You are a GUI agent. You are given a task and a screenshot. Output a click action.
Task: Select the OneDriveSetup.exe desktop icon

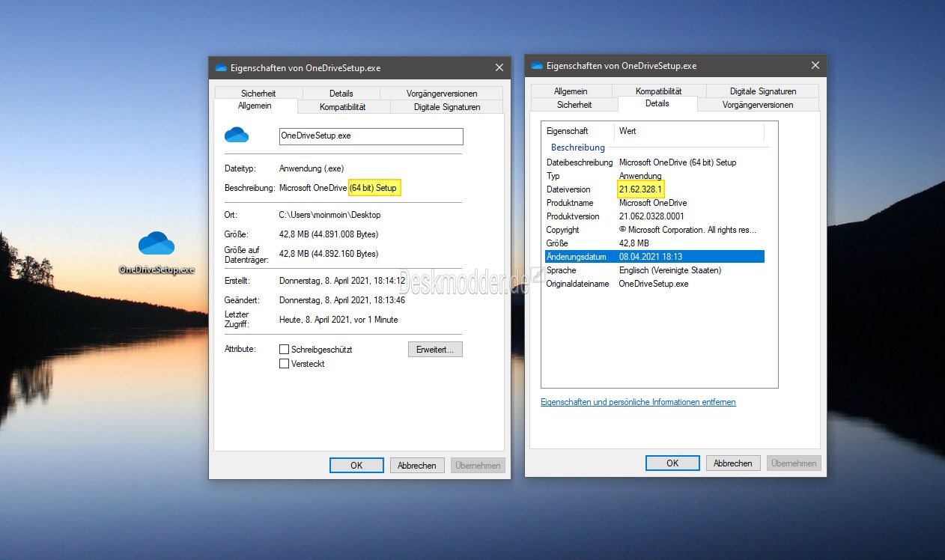[x=157, y=252]
